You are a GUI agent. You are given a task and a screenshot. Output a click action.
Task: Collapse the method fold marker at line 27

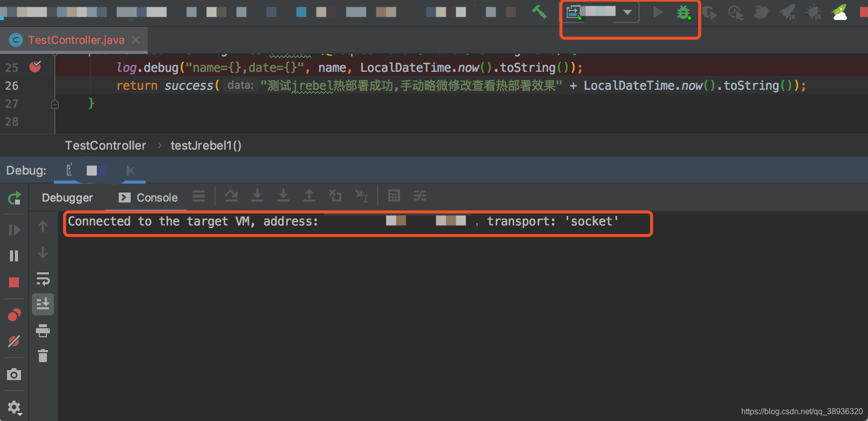[x=55, y=104]
